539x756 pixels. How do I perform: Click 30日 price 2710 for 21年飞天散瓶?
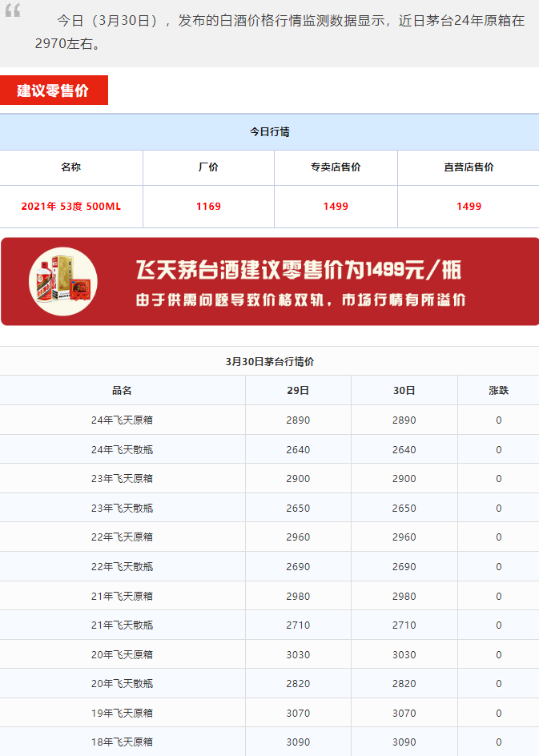(404, 625)
